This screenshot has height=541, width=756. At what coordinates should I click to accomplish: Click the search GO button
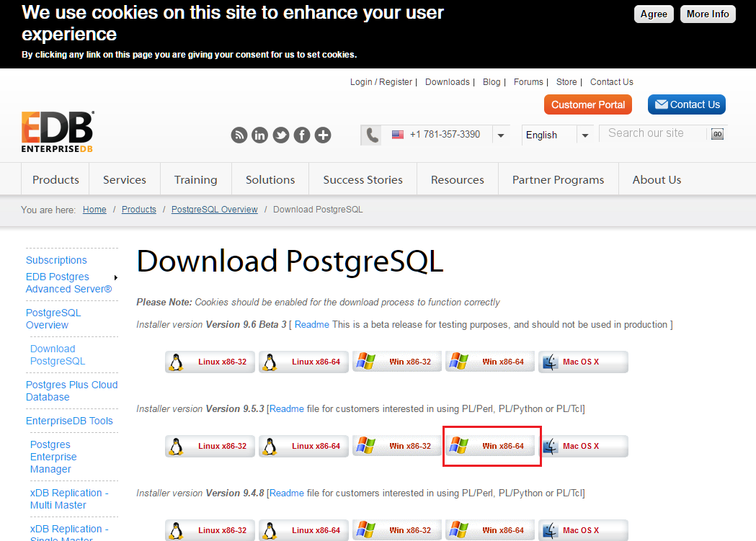pyautogui.click(x=717, y=134)
